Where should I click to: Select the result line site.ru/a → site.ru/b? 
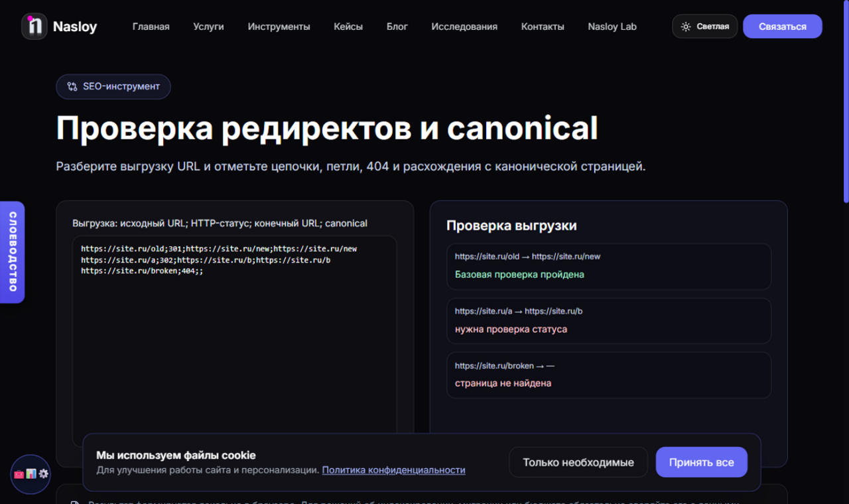[519, 311]
